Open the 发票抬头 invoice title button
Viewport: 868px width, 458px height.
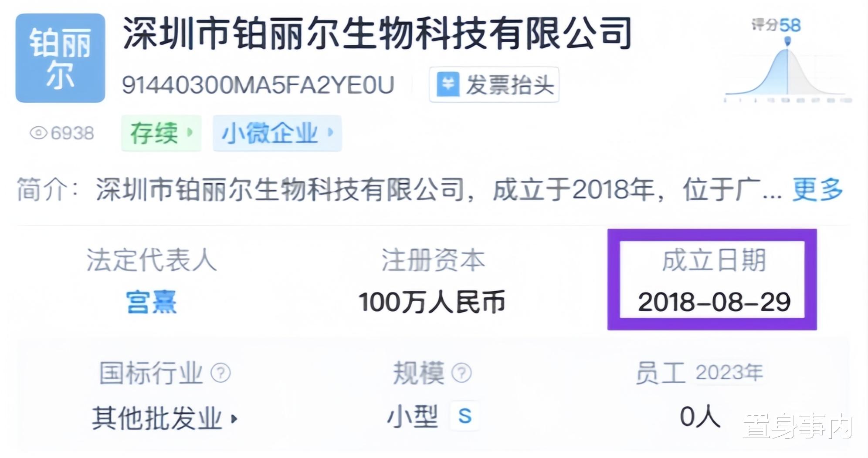494,84
